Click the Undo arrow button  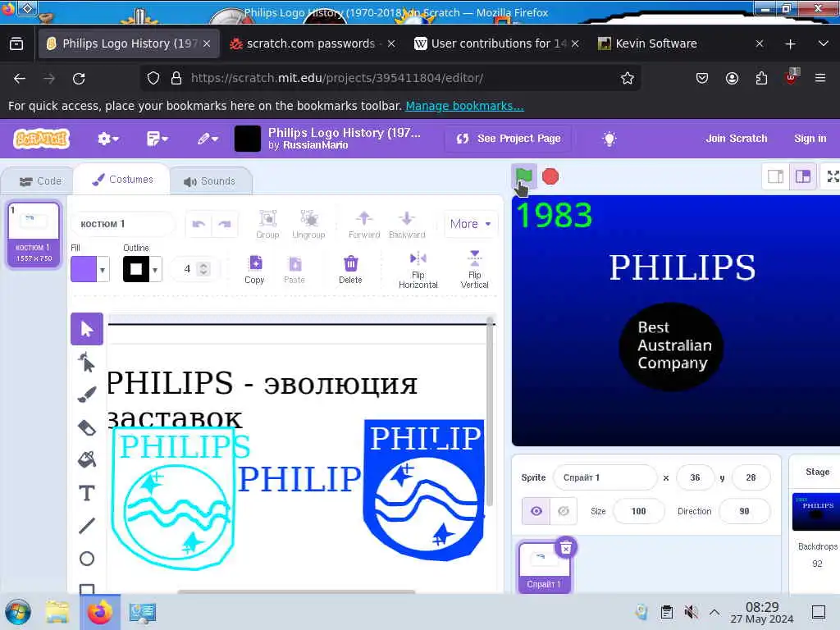[x=199, y=224]
